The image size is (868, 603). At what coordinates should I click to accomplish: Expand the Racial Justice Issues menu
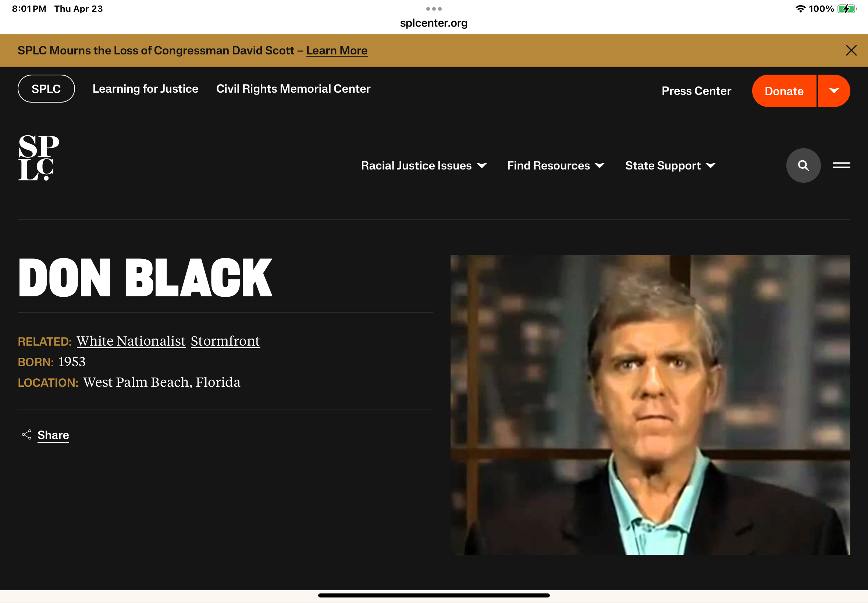(424, 165)
